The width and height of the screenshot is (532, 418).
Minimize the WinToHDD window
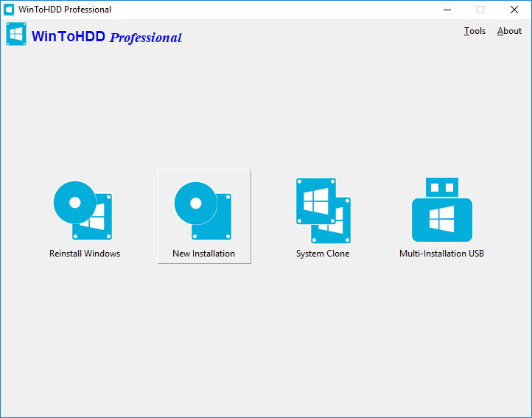(x=447, y=10)
